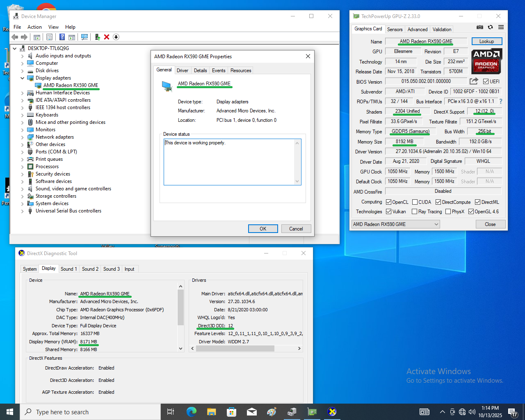Click the GPU-Z screenshot camera icon
525x420 pixels.
479,27
